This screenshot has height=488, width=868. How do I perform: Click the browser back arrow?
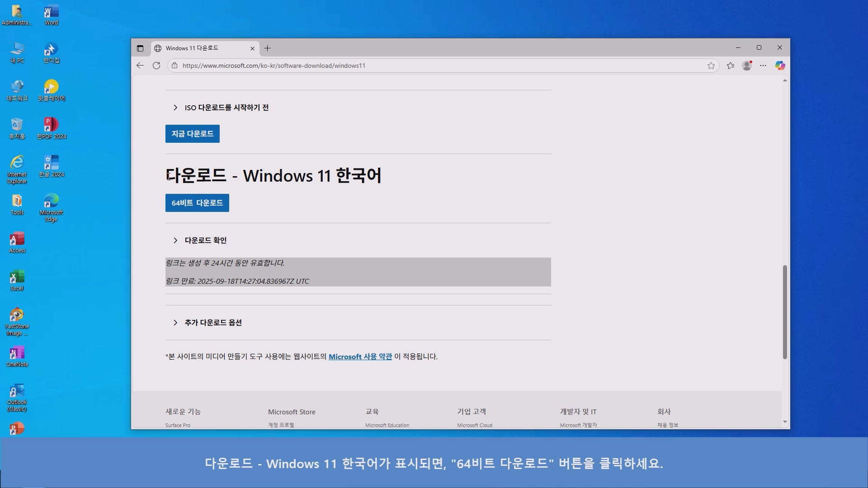(x=140, y=66)
